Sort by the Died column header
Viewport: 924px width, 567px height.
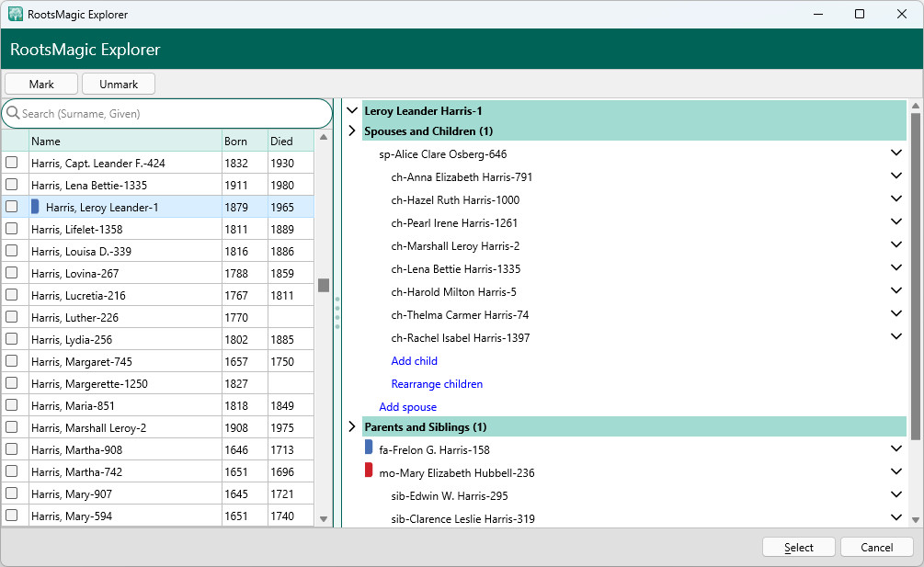coord(291,141)
